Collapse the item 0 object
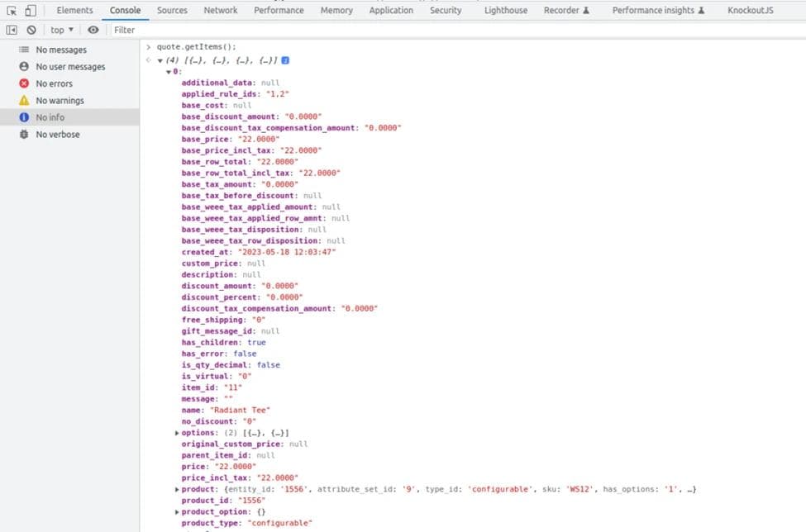The image size is (806, 532). tap(169, 72)
